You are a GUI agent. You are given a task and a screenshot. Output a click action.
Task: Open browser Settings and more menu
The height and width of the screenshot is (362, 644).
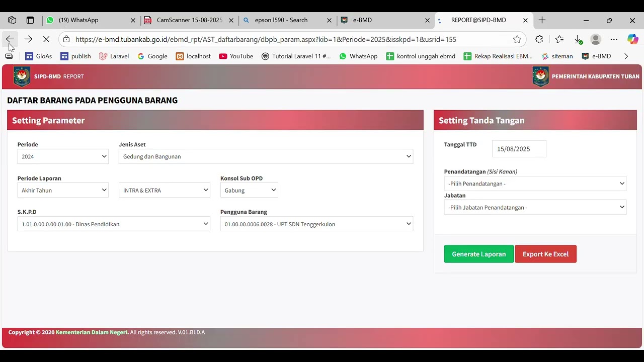[x=614, y=39]
